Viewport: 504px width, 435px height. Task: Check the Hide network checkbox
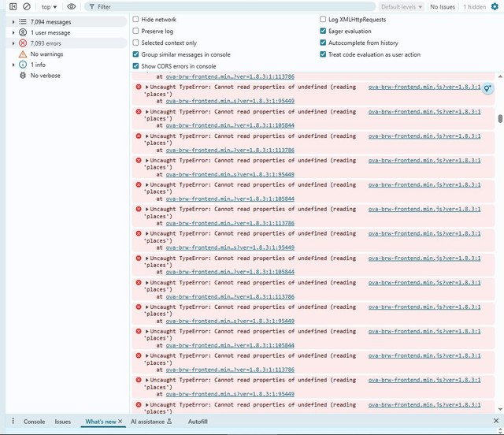(135, 19)
